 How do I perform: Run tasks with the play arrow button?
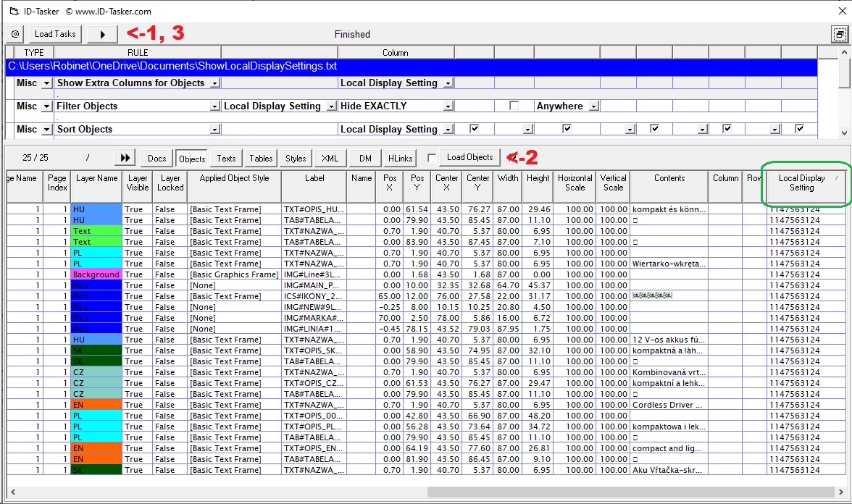tap(102, 34)
